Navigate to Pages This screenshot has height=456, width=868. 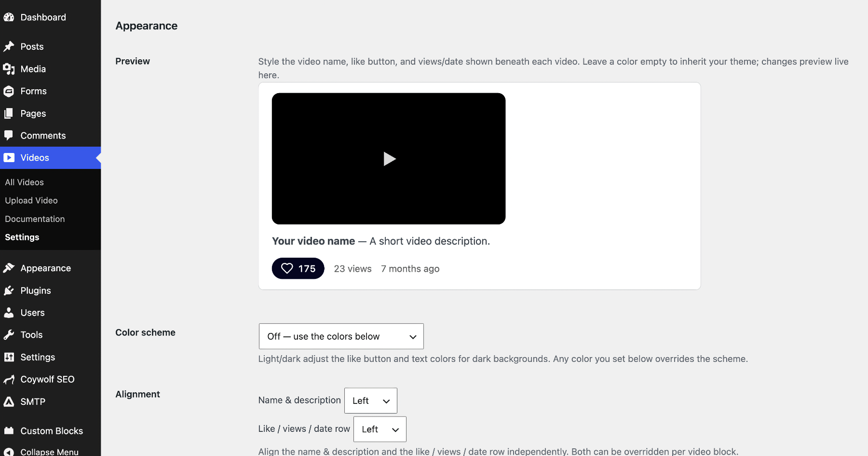[50, 113]
